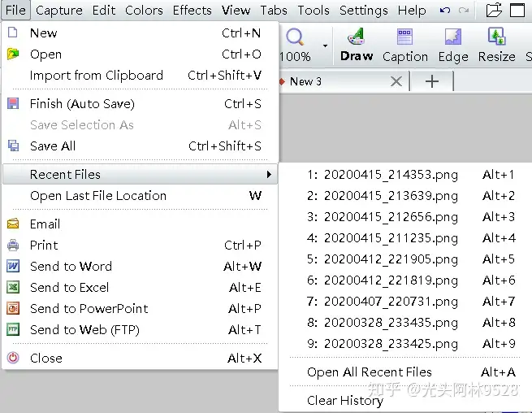
Task: Expand the zoom dropdown arrow
Action: click(x=325, y=46)
